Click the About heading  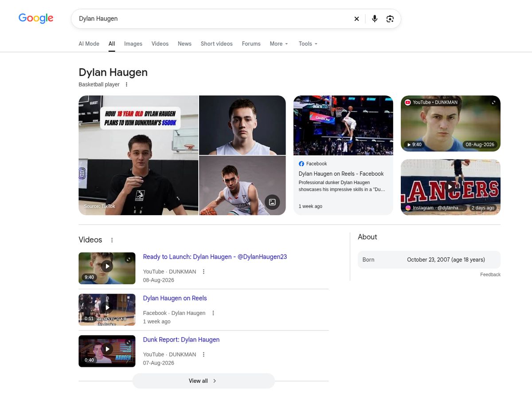pos(368,237)
